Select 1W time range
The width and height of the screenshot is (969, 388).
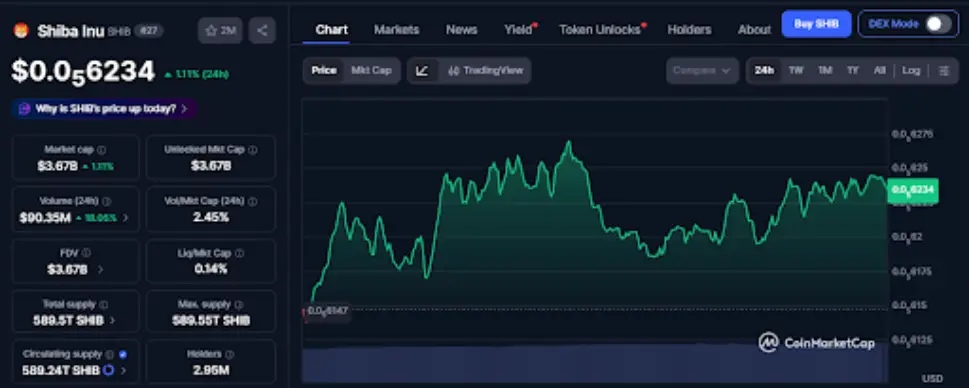tap(796, 70)
